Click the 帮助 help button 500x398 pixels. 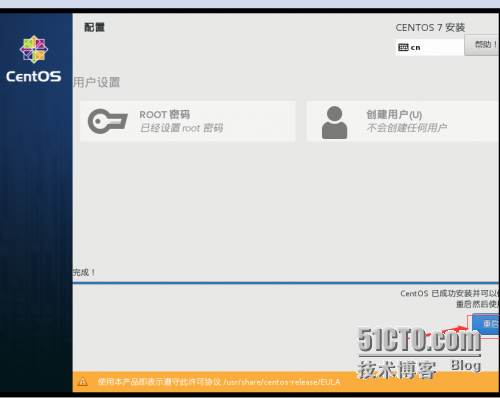pos(482,45)
